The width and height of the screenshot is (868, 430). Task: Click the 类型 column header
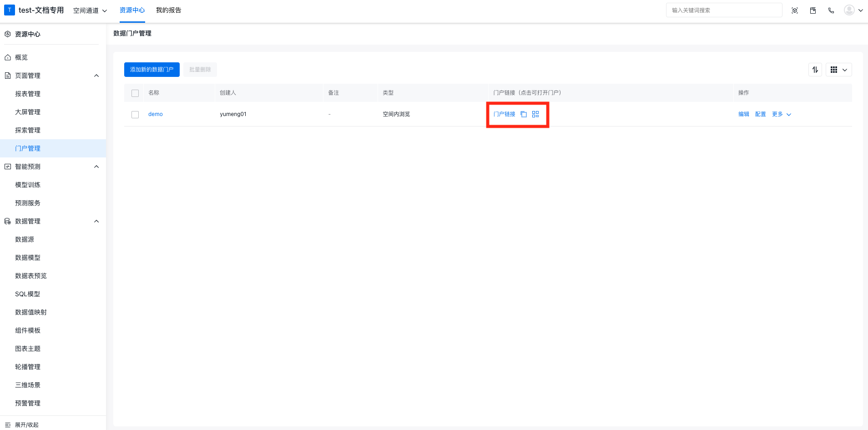388,93
